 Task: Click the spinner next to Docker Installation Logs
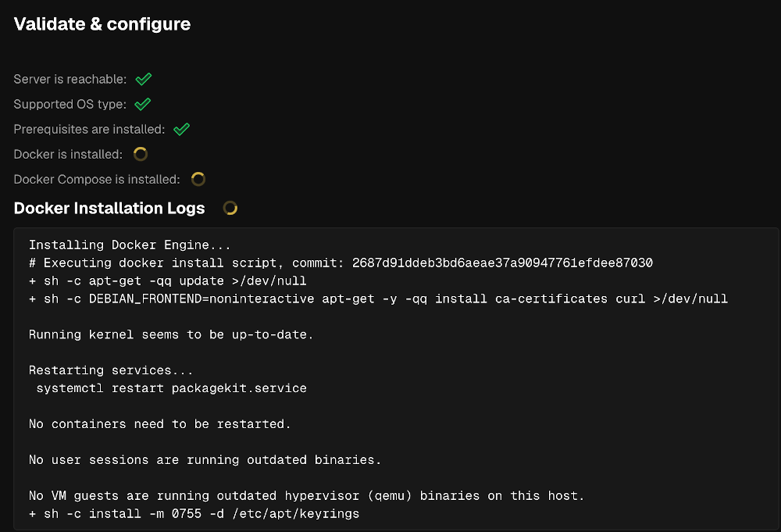coord(230,209)
